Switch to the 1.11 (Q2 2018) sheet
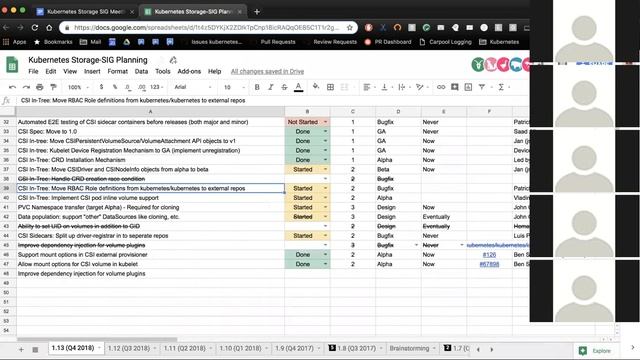 pos(185,349)
